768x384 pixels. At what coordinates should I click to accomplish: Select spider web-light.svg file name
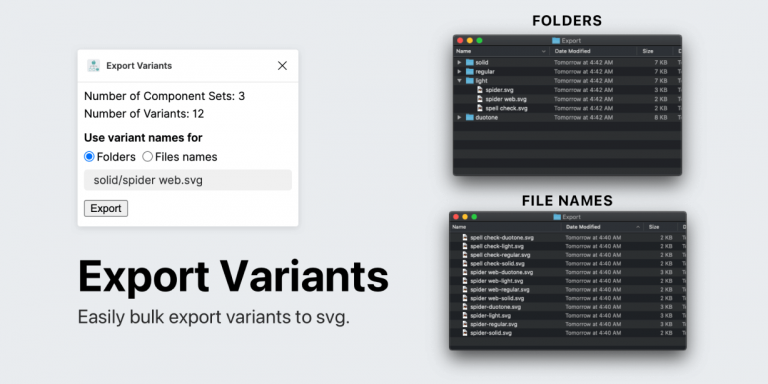tap(497, 281)
